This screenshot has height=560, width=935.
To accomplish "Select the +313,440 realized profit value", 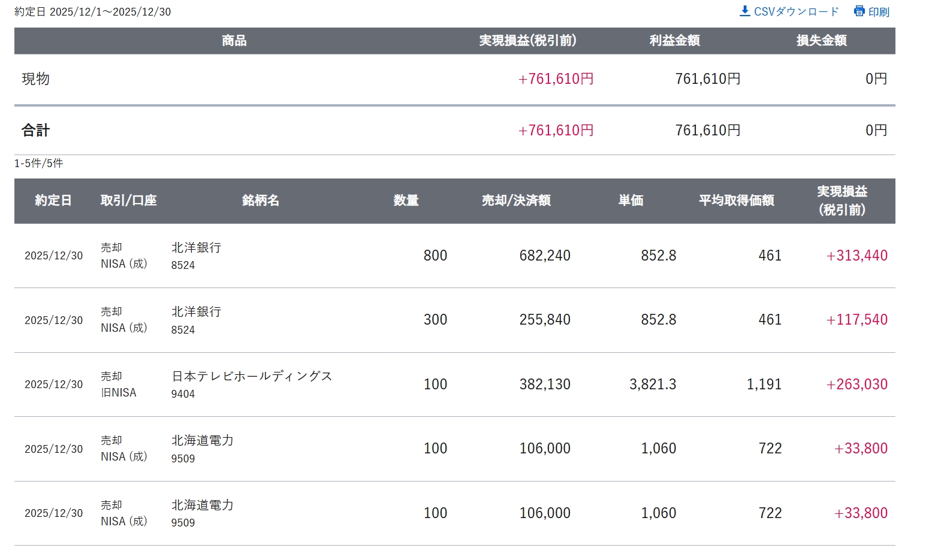I will [x=856, y=256].
